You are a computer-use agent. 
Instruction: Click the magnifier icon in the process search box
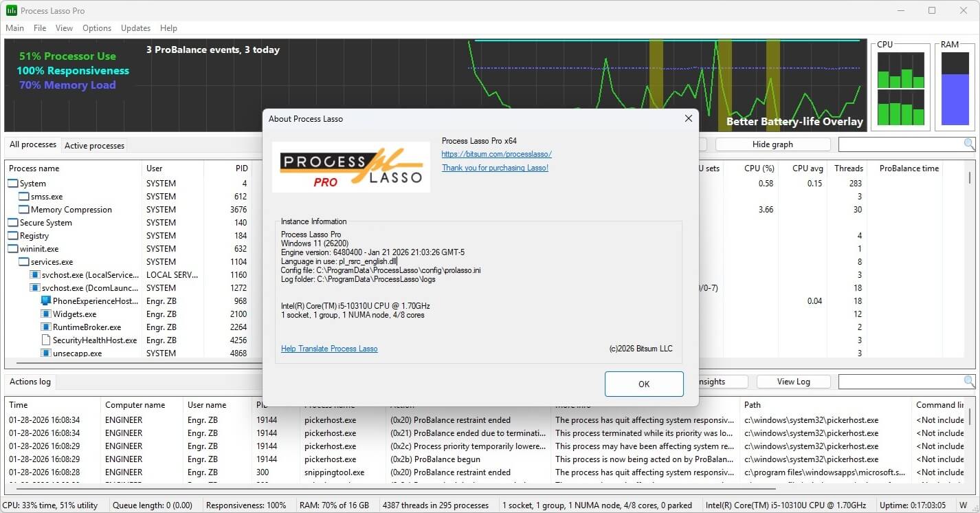(x=969, y=144)
